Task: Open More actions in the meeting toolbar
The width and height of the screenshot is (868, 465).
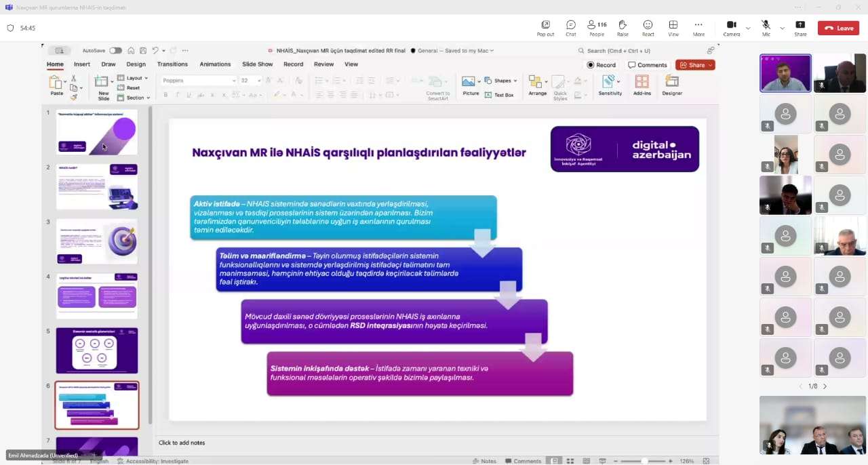Action: (698, 27)
